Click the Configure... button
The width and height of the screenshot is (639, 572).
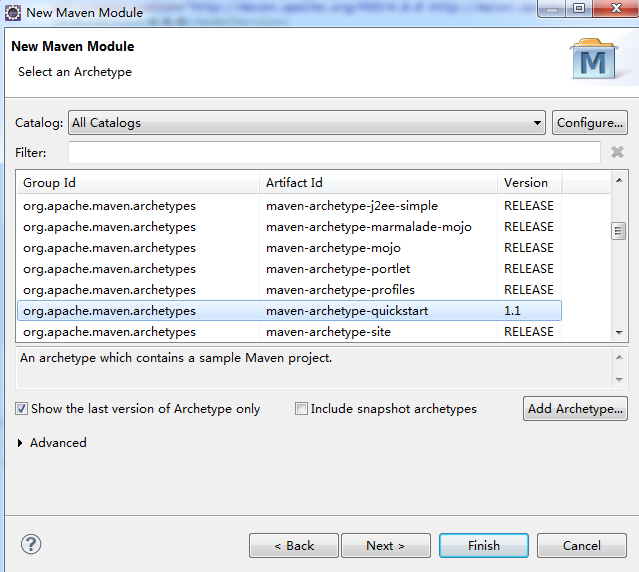click(590, 123)
